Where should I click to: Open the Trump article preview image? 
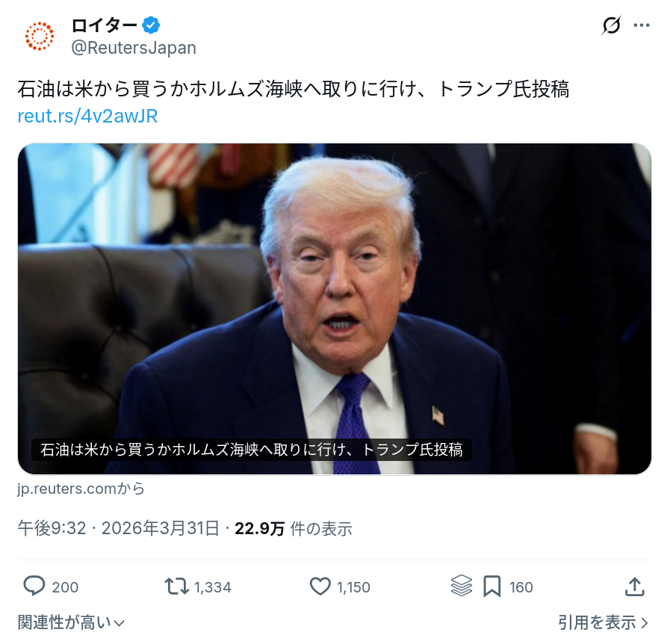click(x=335, y=309)
